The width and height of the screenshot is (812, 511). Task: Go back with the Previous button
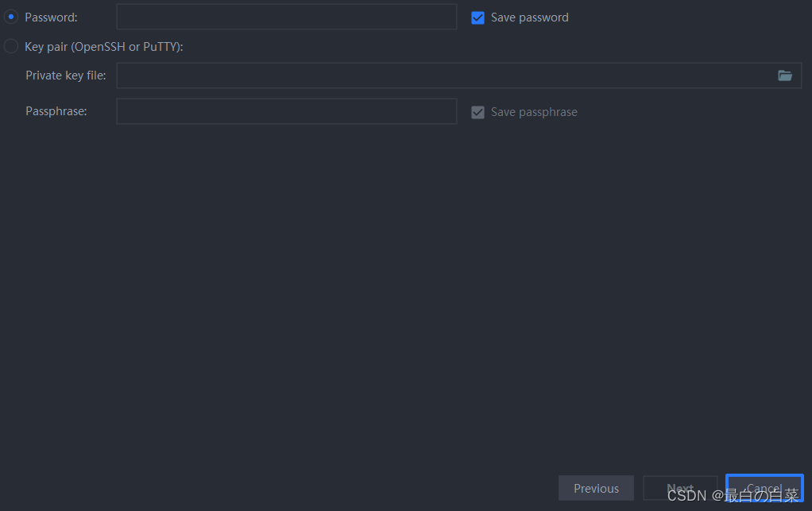click(596, 488)
